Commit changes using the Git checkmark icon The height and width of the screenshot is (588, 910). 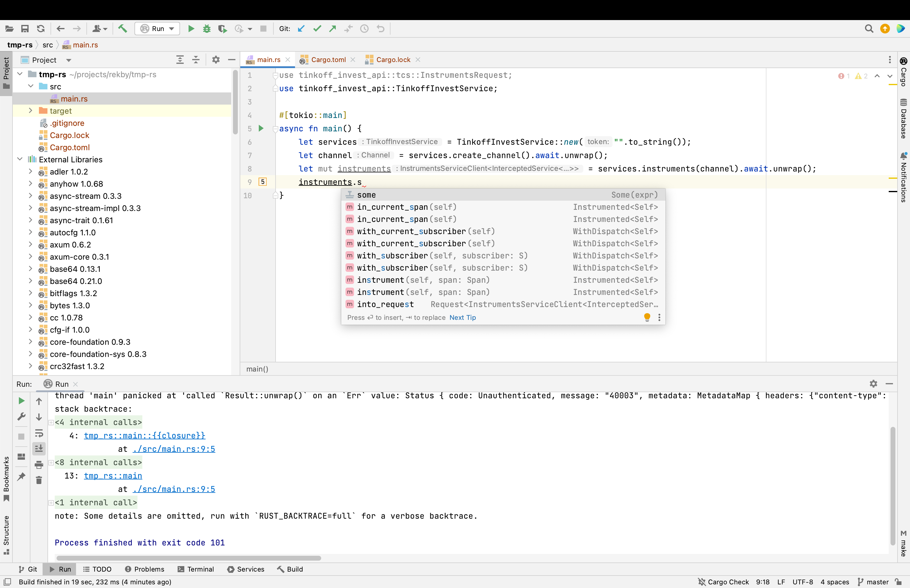[317, 29]
